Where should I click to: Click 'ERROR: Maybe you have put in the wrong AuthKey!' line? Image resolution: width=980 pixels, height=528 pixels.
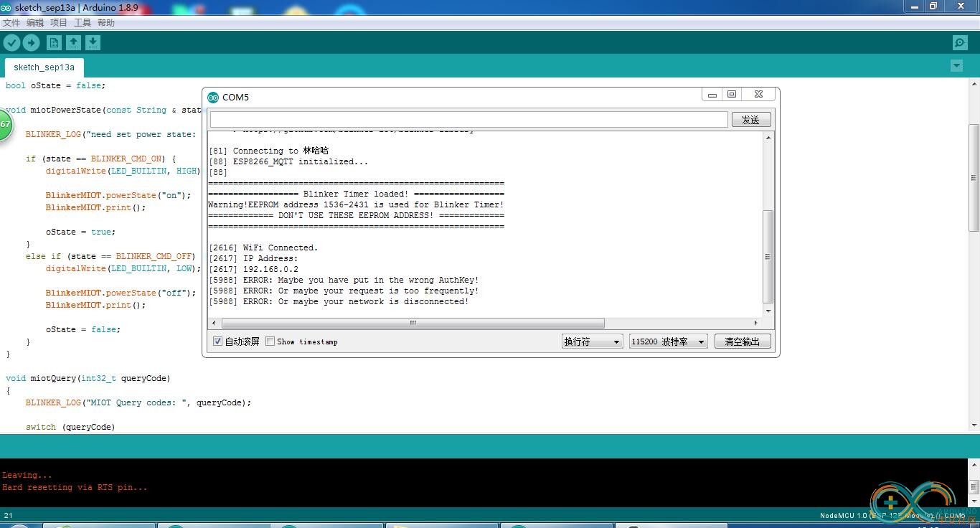pos(344,280)
